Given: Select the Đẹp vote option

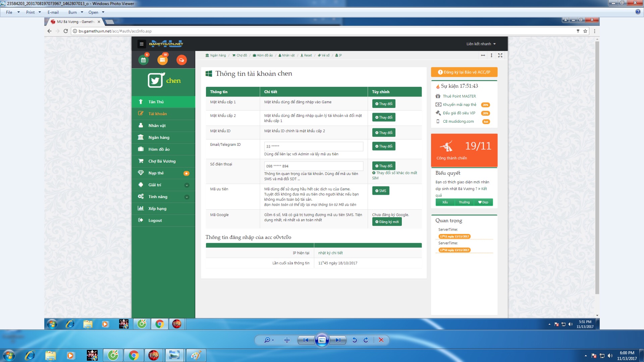Looking at the screenshot, I should click(483, 202).
